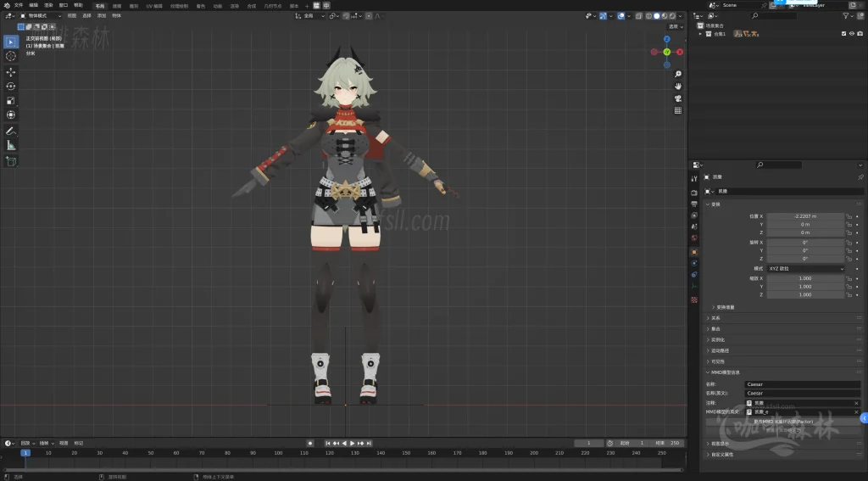Viewport: 868px width, 481px height.
Task: Select the Measure tool
Action: [x=10, y=145]
